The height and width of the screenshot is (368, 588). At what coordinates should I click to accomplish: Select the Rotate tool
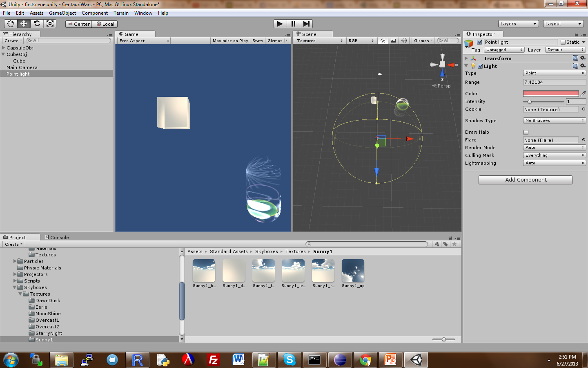[37, 23]
